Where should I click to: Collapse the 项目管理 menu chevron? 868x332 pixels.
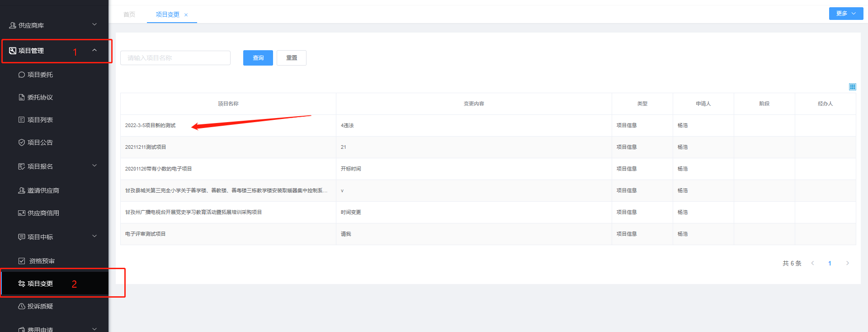[x=94, y=50]
